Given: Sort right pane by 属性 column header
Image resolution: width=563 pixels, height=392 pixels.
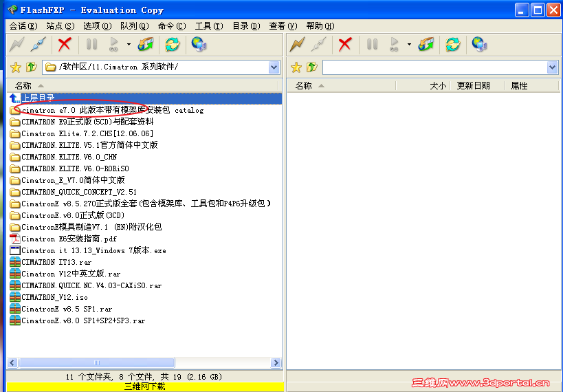Looking at the screenshot, I should pos(532,85).
